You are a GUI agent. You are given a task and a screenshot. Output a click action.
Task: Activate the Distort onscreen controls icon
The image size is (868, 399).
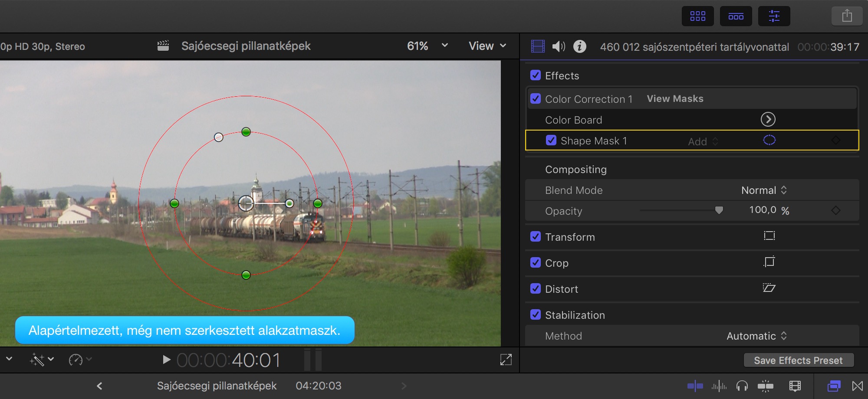point(769,288)
